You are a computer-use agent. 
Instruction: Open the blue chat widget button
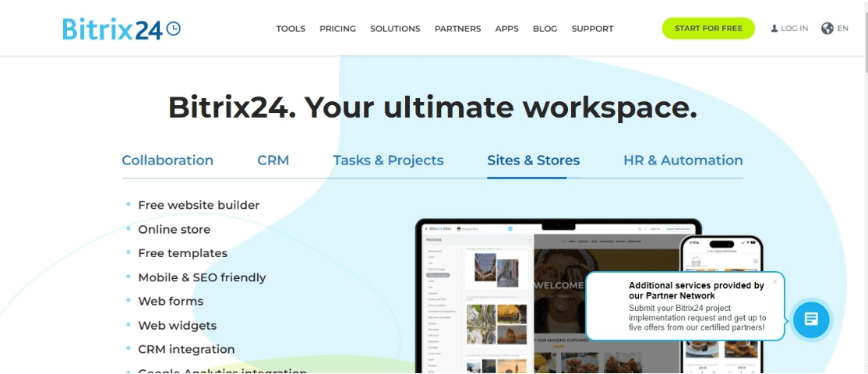tap(811, 319)
